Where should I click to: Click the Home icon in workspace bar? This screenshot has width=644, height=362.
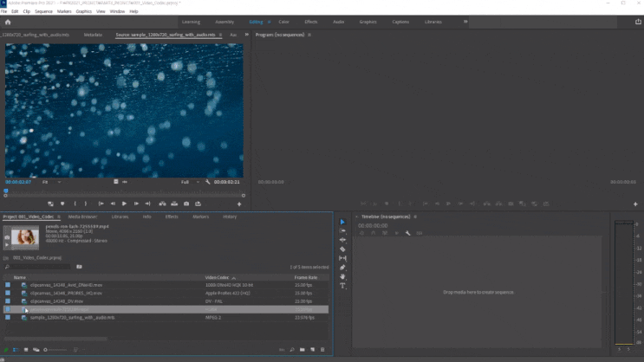[x=7, y=22]
